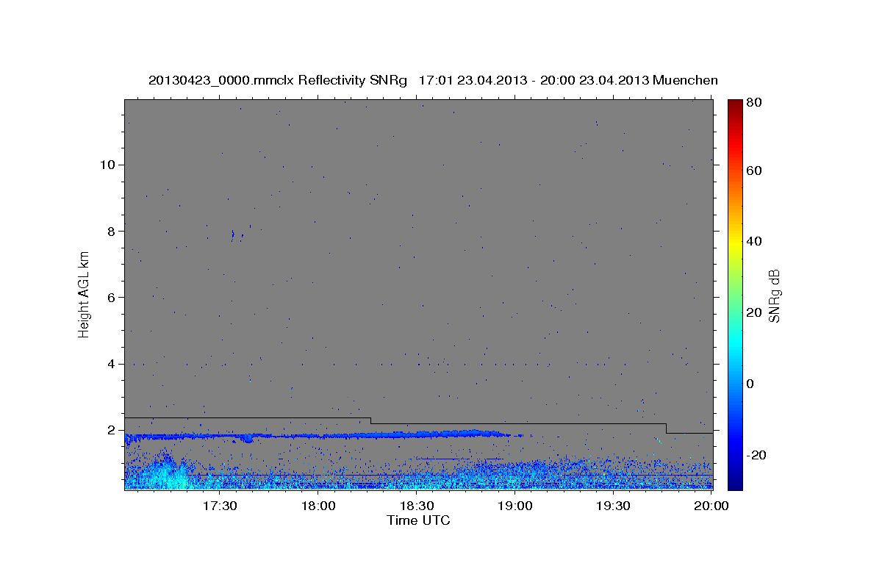Viewport: 882px width, 588px height.
Task: Click the 20:00 time tick label
Action: click(x=711, y=506)
